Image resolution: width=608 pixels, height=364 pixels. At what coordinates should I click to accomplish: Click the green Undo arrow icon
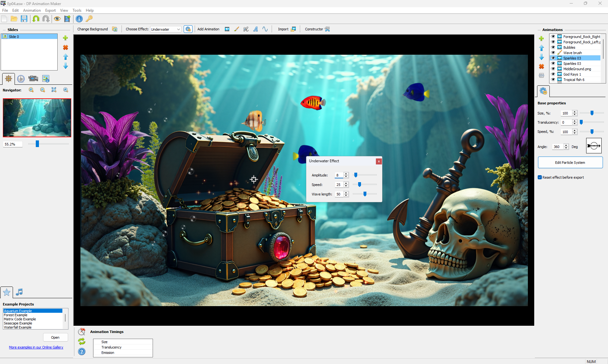click(x=36, y=19)
